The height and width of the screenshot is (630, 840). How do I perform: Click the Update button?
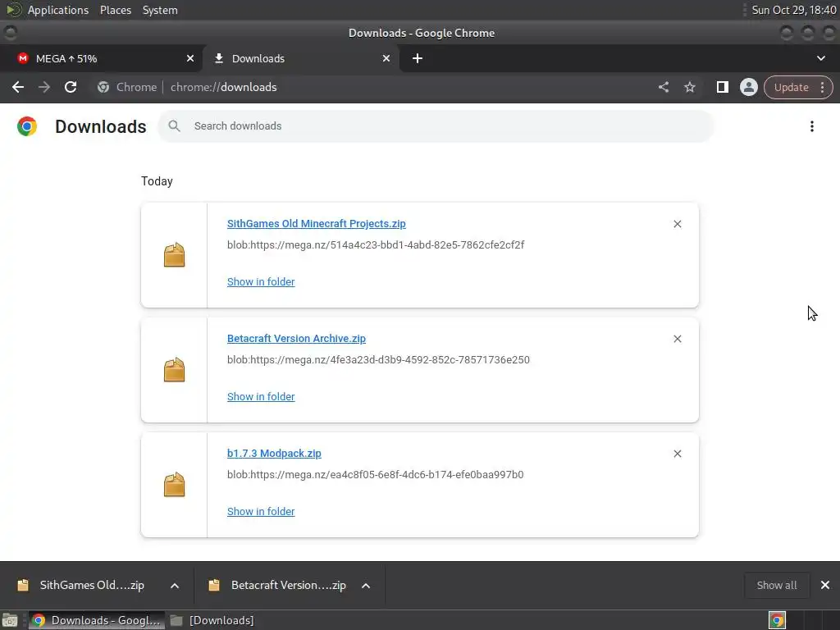click(792, 87)
